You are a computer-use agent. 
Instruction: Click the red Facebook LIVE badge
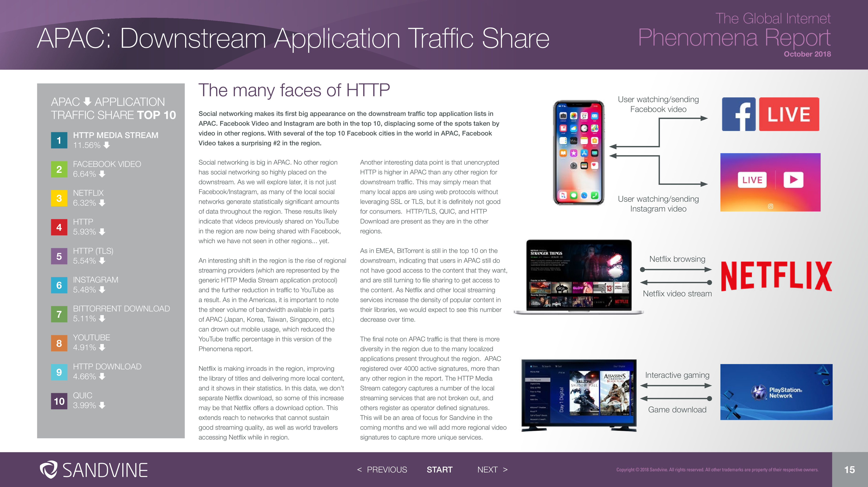789,114
